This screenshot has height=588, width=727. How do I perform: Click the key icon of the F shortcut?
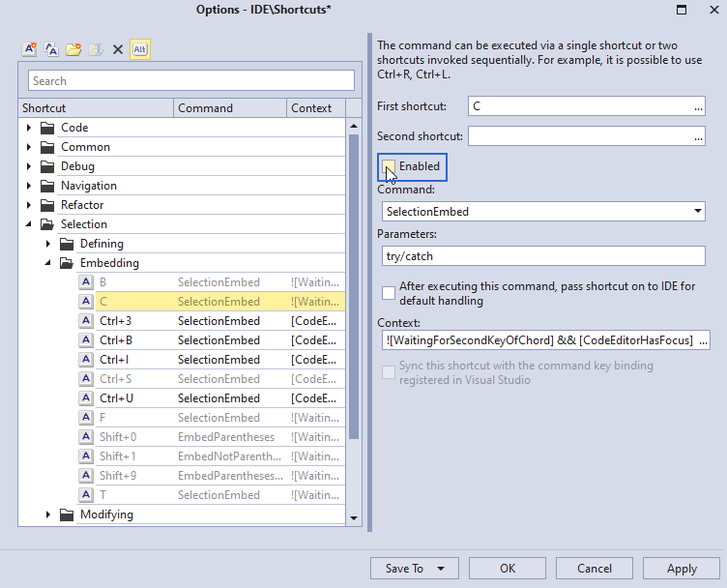[x=86, y=418]
